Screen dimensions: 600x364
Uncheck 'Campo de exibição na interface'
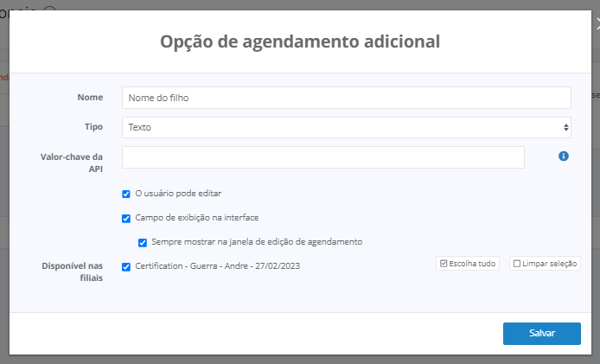tap(126, 218)
